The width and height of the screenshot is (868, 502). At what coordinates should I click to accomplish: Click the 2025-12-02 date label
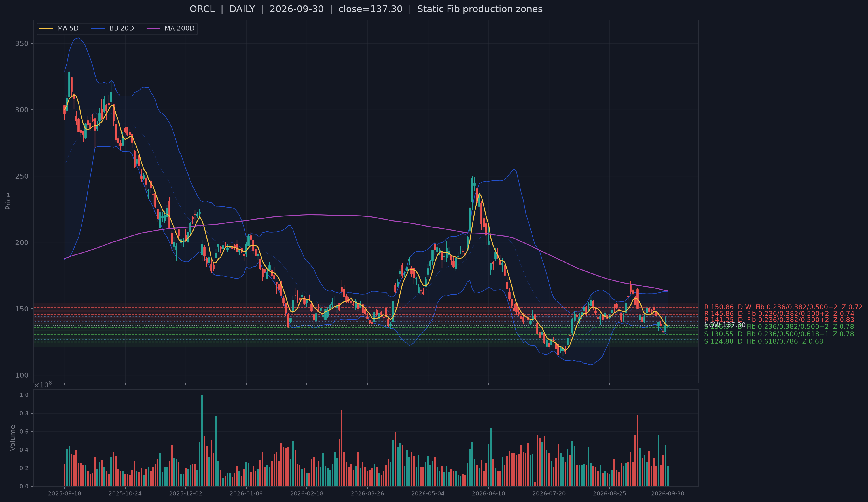(186, 493)
